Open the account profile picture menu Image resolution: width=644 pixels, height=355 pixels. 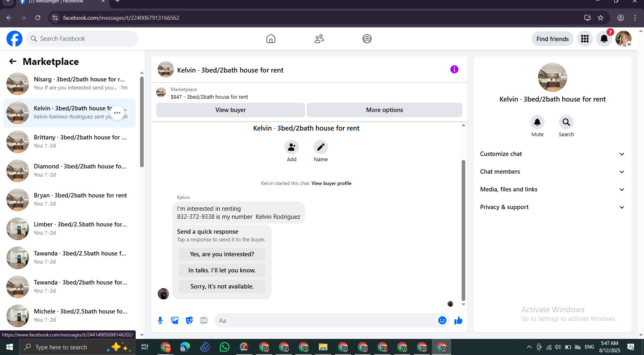point(623,39)
